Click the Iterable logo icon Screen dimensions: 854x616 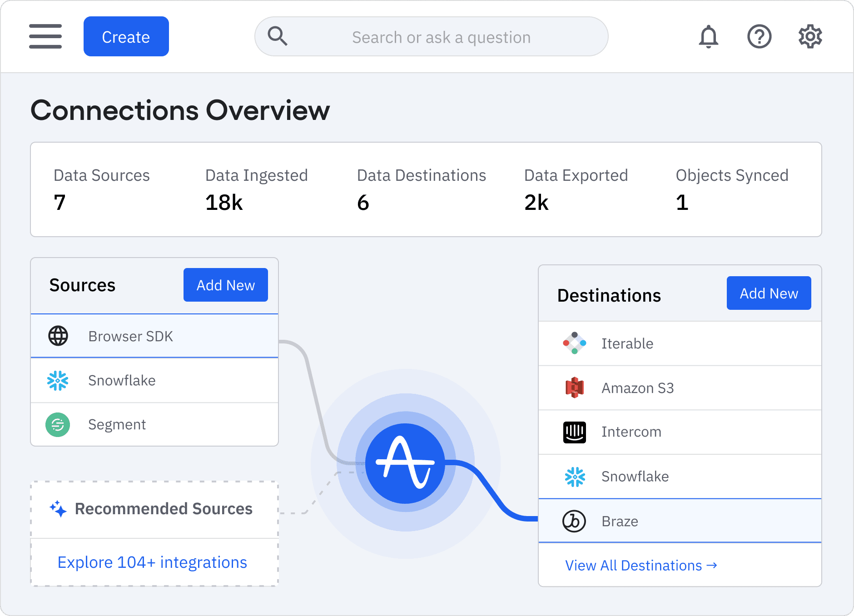574,343
